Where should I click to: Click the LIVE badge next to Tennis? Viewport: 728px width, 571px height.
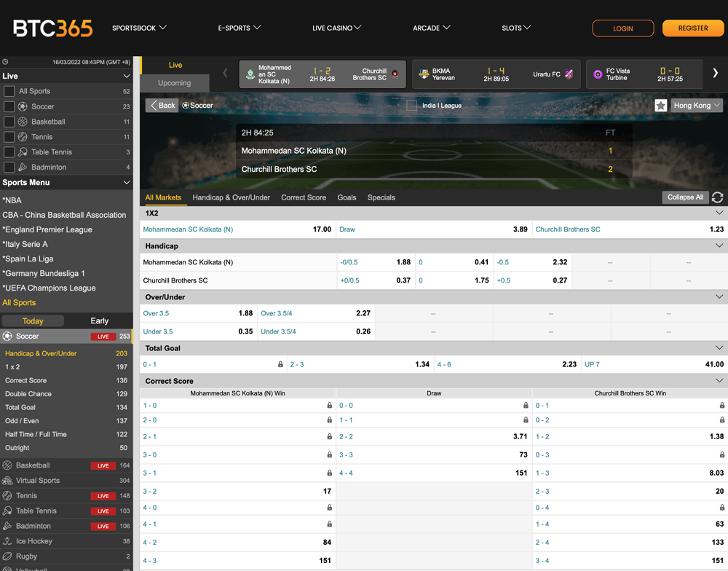(x=103, y=496)
